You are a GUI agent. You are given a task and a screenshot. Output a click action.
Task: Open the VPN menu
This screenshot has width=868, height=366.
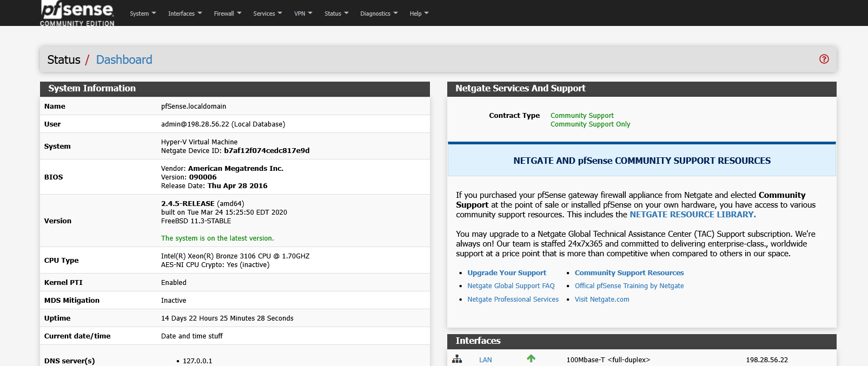[303, 14]
